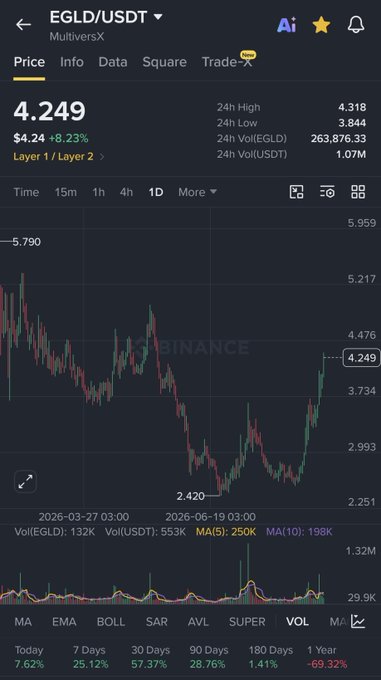
Task: Click the Vol(EGLD): 132K label
Action: (x=55, y=532)
